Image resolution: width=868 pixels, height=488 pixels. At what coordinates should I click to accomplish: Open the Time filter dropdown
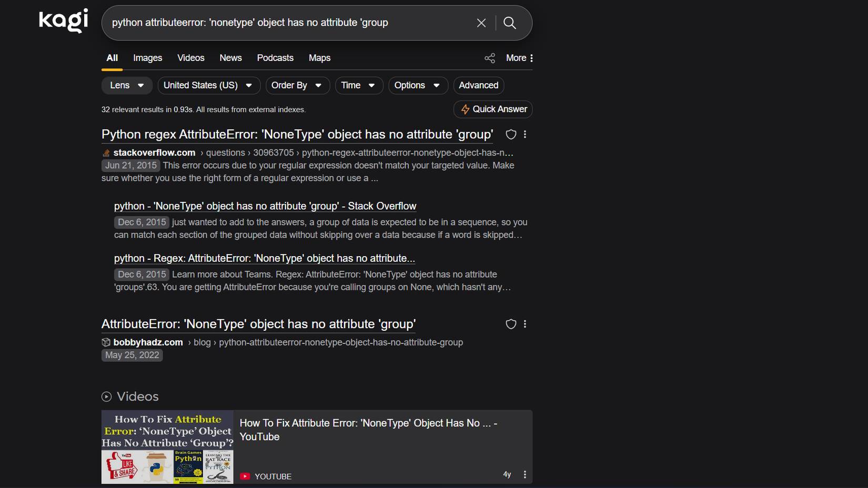358,85
